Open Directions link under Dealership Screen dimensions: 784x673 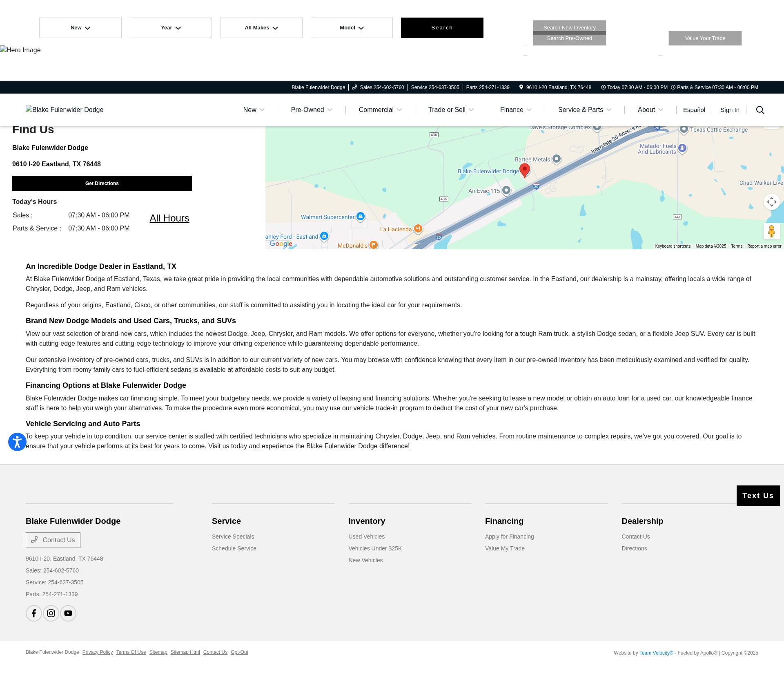634,548
